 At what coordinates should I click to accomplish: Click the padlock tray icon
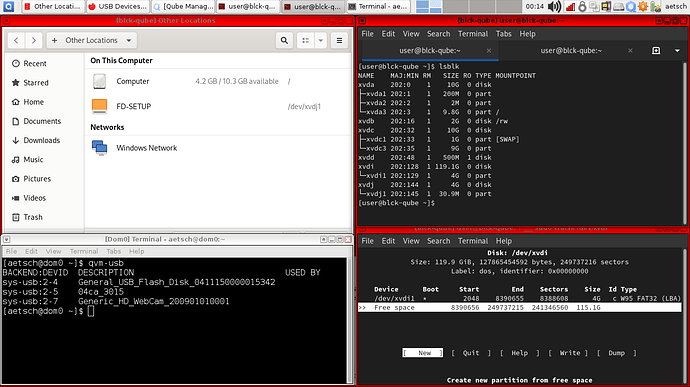click(582, 6)
